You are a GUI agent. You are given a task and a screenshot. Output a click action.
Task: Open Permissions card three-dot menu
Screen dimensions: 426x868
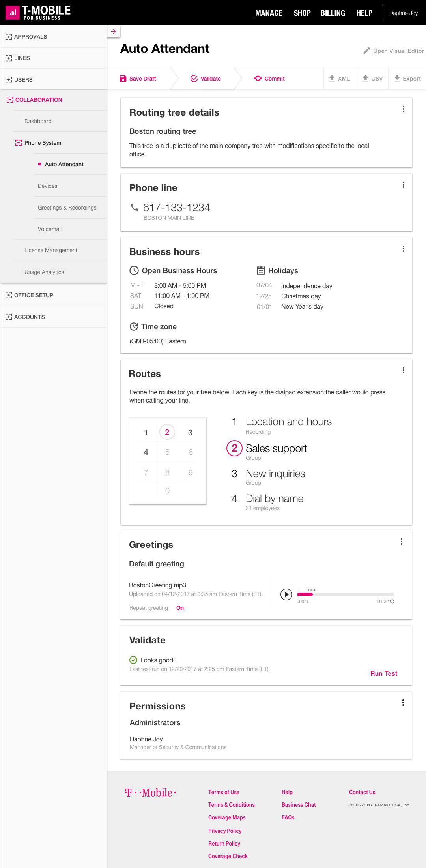[x=403, y=703]
